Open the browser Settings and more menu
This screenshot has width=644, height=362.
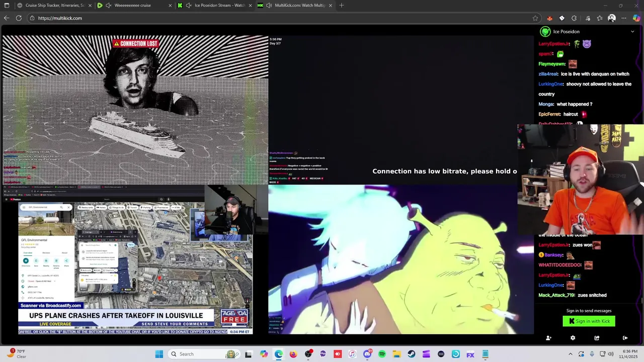coord(624,18)
